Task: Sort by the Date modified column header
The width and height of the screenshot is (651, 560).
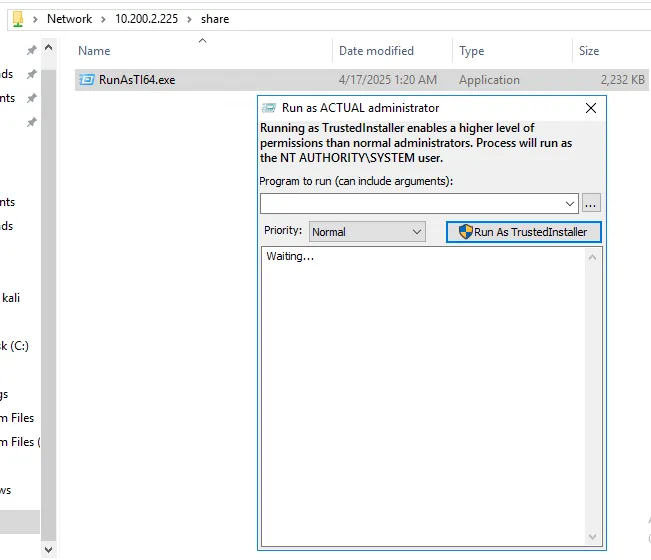Action: tap(376, 51)
